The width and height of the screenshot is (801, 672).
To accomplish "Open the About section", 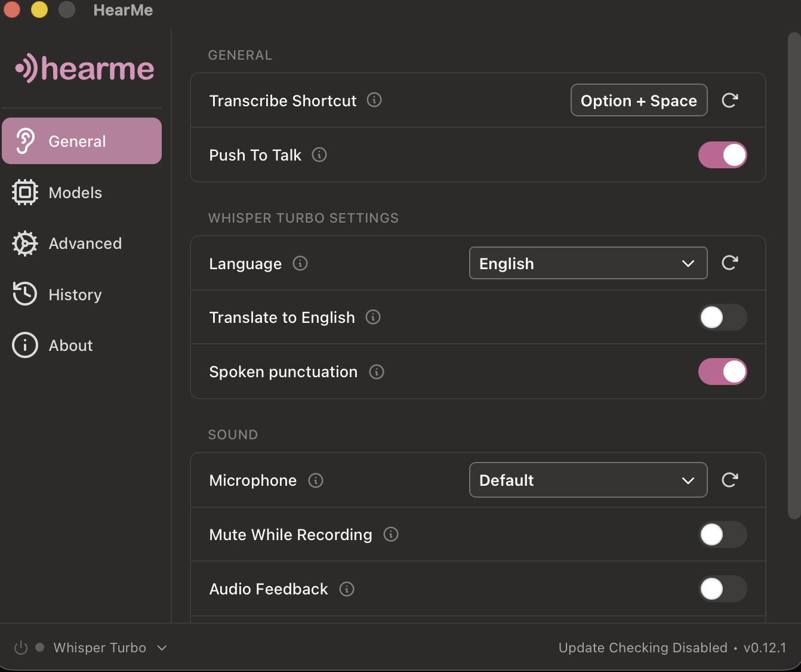I will 82,346.
